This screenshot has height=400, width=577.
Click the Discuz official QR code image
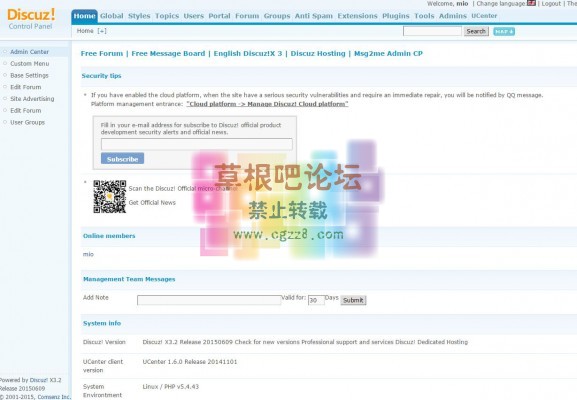(110, 197)
